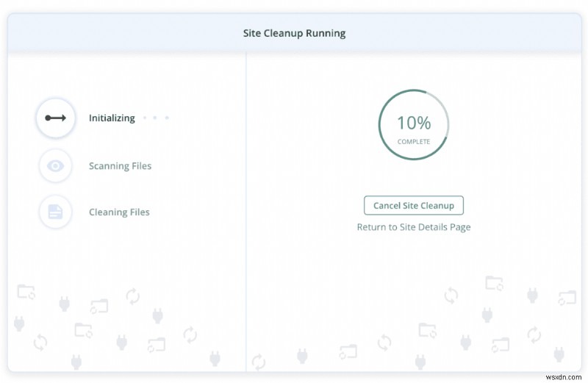Cancel the site cleanup
Screen dimensions: 588x383
(414, 206)
